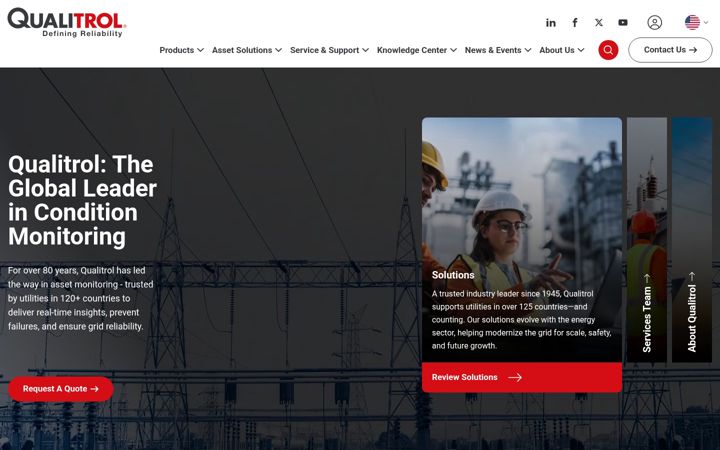Click the Contact Us button

click(670, 50)
